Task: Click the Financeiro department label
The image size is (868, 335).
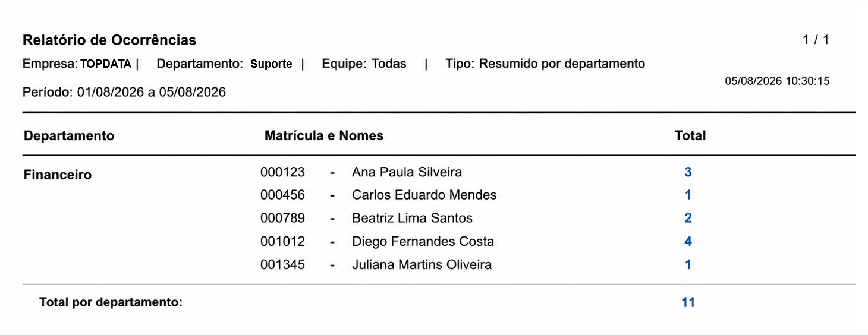Action: pos(58,175)
